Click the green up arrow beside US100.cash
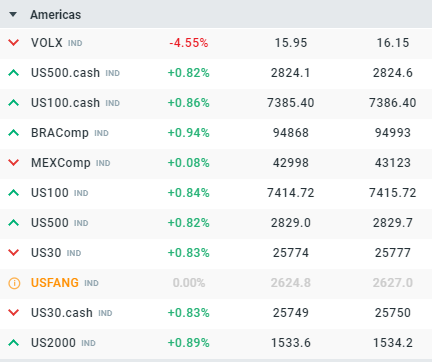Viewport: 432px width, 362px height. [x=14, y=103]
